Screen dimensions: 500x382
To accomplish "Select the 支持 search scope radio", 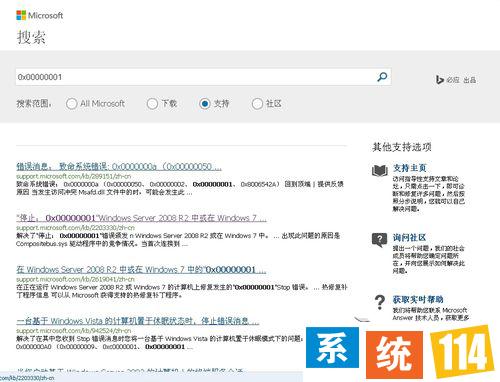I will [205, 104].
